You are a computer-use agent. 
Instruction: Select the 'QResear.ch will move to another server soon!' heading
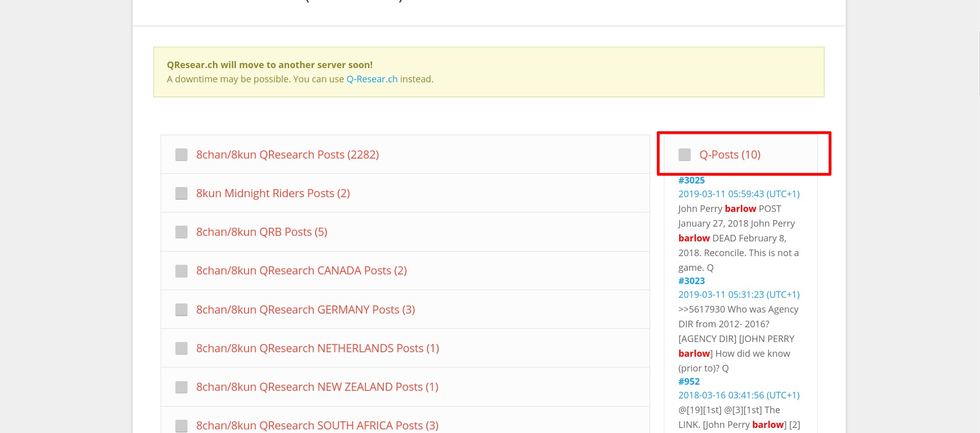(270, 65)
